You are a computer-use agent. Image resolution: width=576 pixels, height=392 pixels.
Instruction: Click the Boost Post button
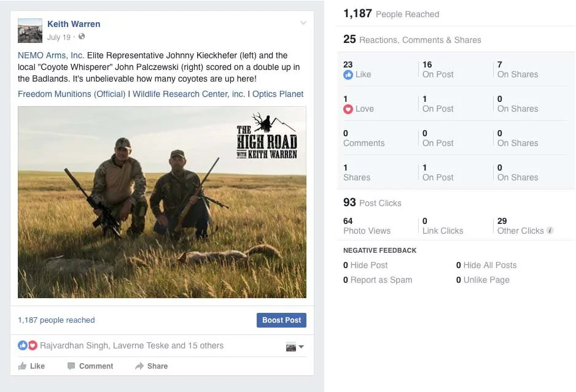281,320
